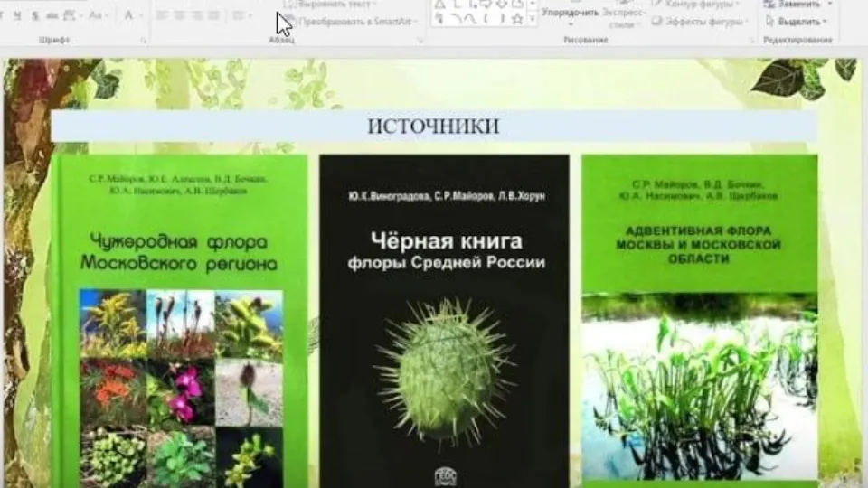
Task: Open Change Case (Aa) dropdown
Action: [x=98, y=15]
